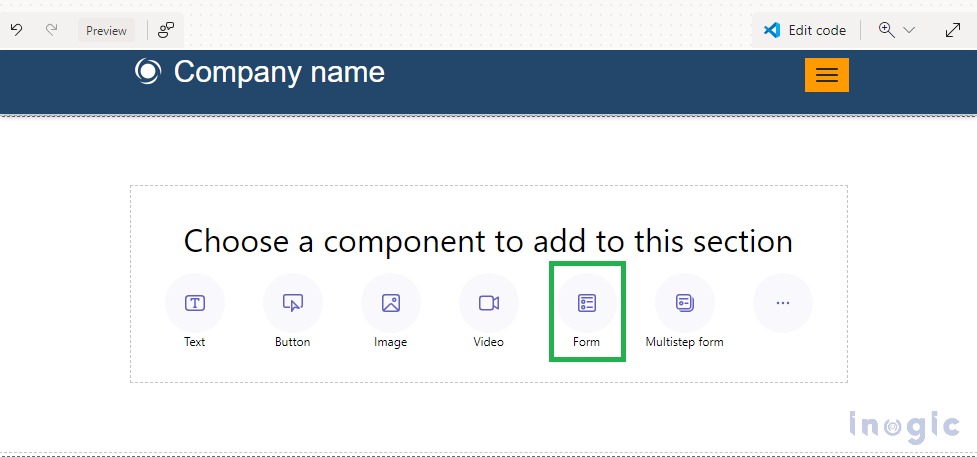Open Edit code in Visual Studio Code
Image resolution: width=977 pixels, height=457 pixels.
(x=804, y=30)
